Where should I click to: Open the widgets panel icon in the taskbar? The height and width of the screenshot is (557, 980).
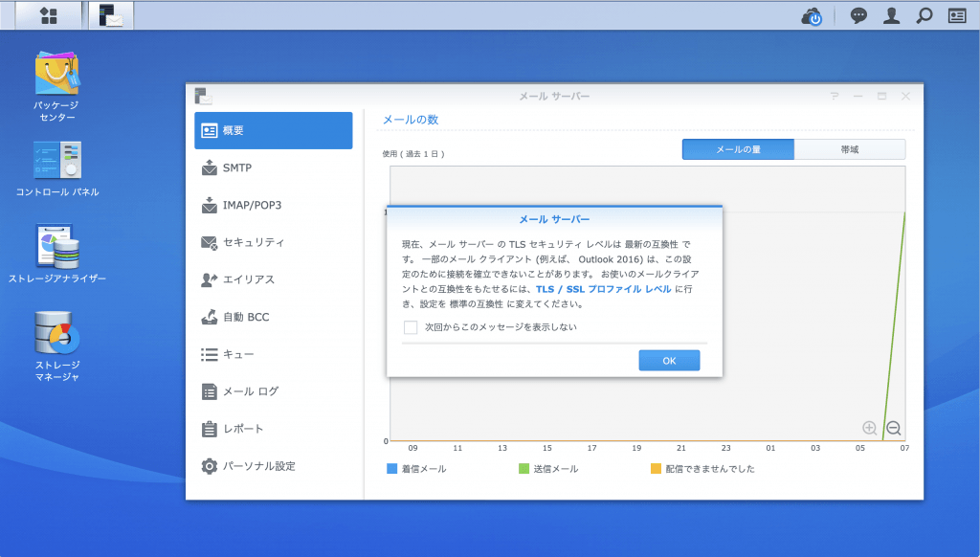(957, 15)
